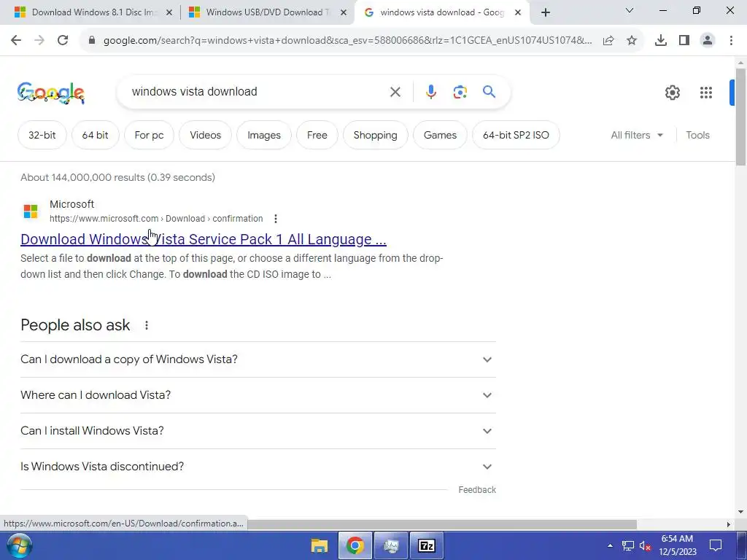
Task: Click the blue magnifier search icon
Action: (x=489, y=91)
